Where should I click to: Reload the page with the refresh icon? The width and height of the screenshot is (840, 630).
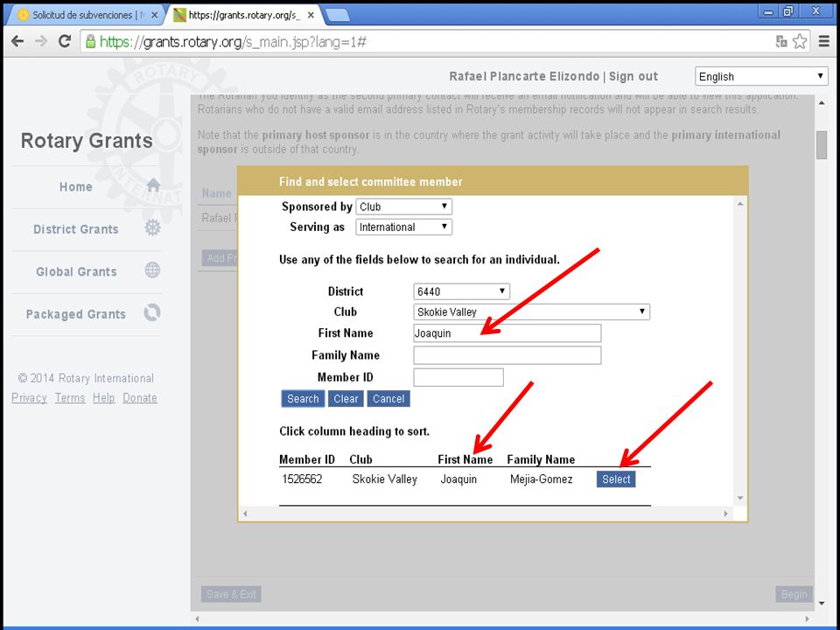[x=65, y=41]
